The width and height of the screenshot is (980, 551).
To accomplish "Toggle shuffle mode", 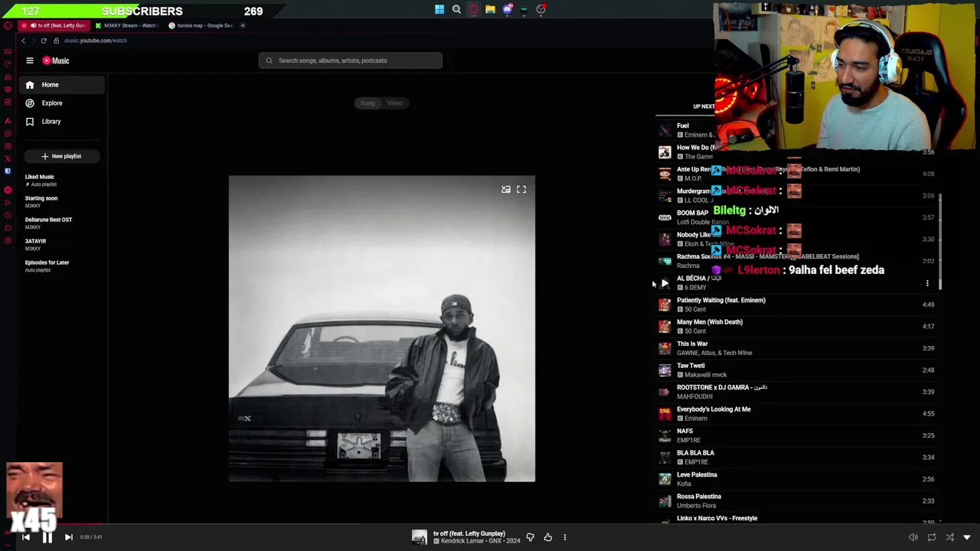I will click(x=949, y=537).
